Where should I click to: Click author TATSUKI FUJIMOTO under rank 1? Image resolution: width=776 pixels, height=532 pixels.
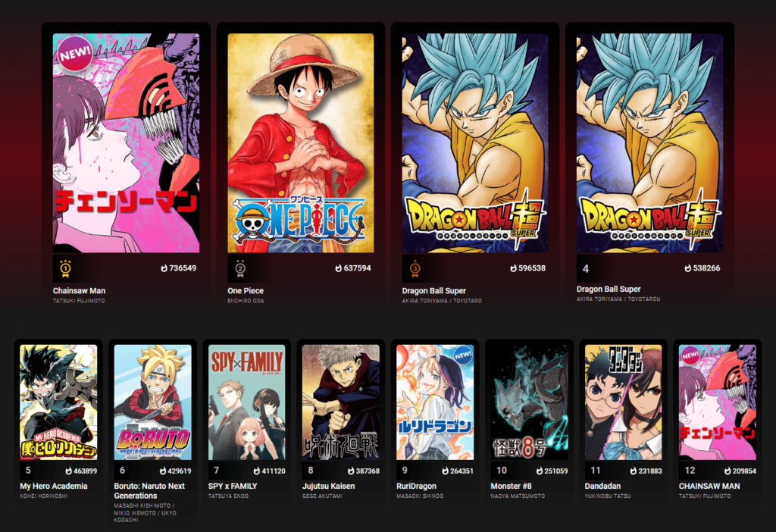79,300
